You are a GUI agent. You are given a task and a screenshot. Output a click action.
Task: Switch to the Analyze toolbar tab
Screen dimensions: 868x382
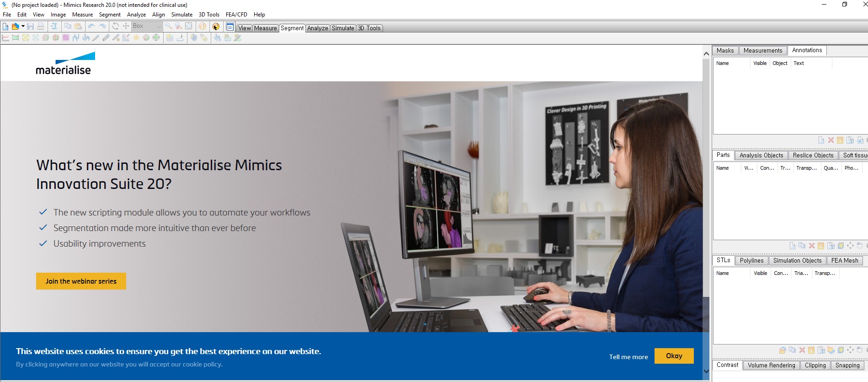point(318,28)
